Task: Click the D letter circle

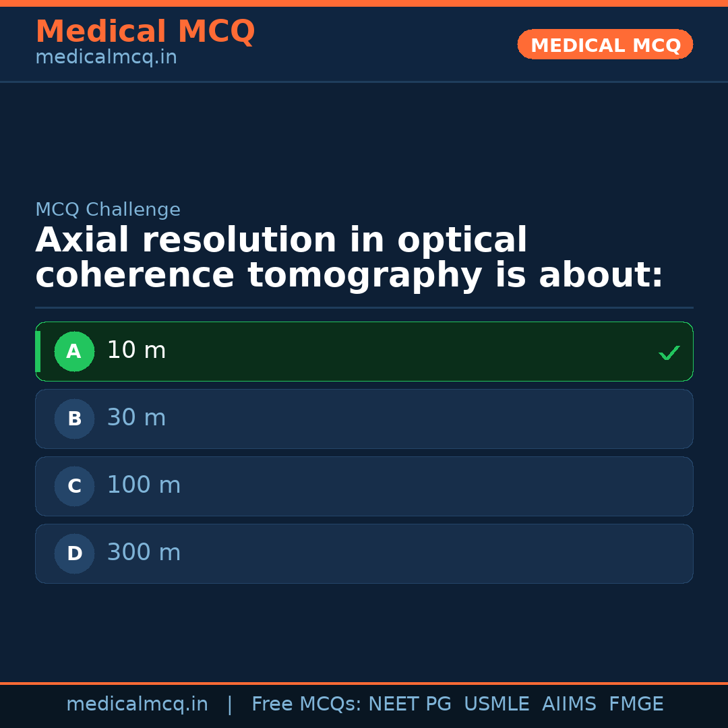Action: 74,553
